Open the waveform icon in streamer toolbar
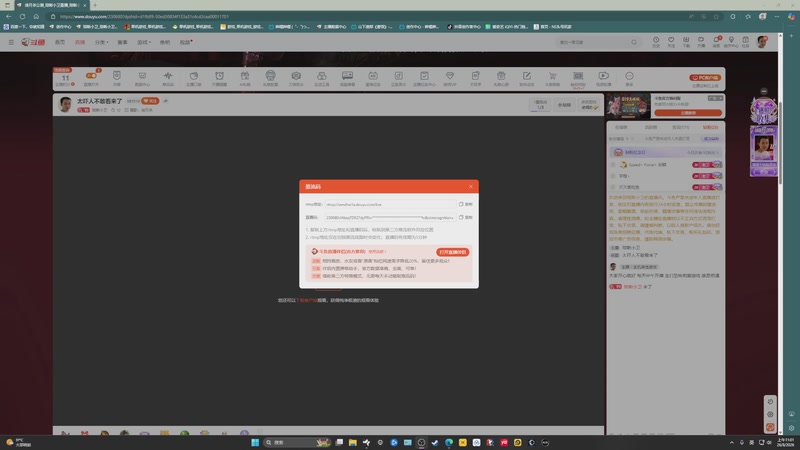 tap(168, 78)
